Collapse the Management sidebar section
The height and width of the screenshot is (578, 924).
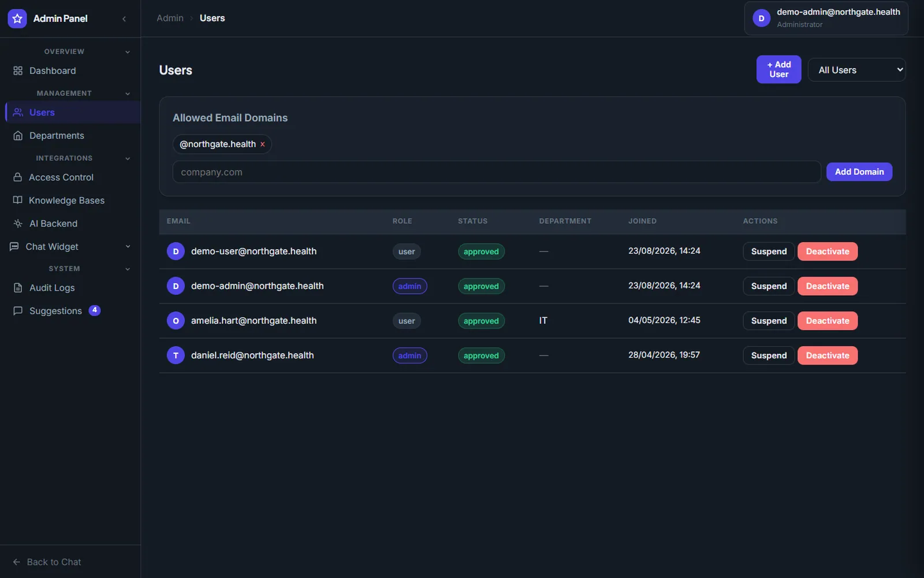[x=128, y=94]
